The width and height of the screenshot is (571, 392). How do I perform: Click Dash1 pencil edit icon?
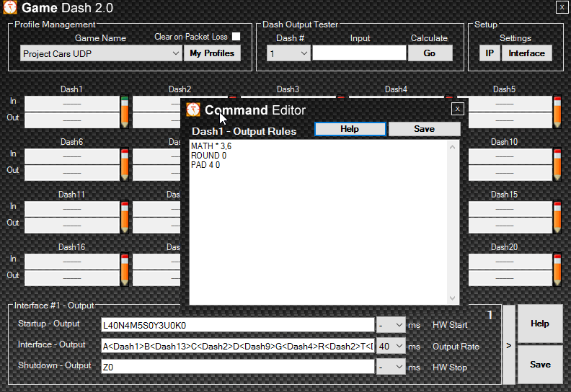[125, 112]
